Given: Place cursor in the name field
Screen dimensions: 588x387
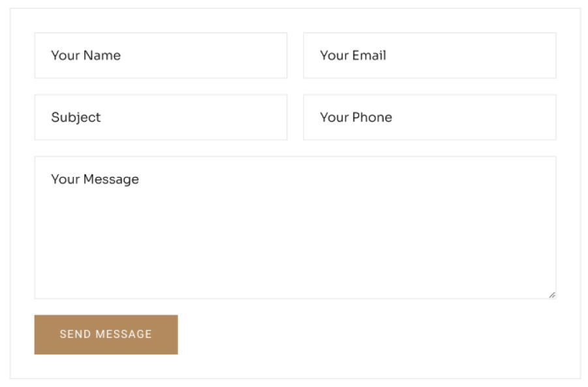Looking at the screenshot, I should [x=196, y=55].
